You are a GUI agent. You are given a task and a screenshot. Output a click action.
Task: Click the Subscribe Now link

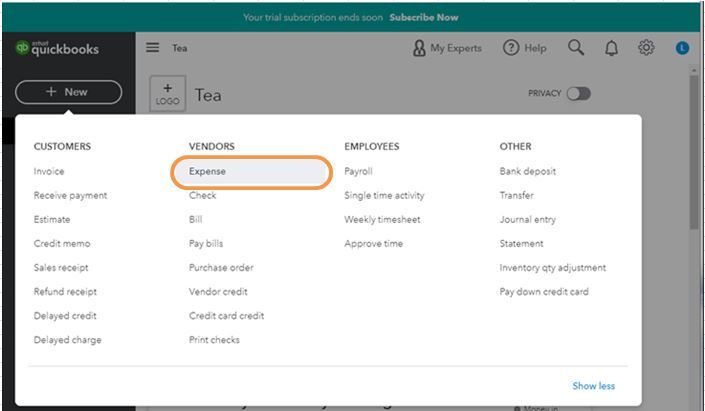coord(424,18)
